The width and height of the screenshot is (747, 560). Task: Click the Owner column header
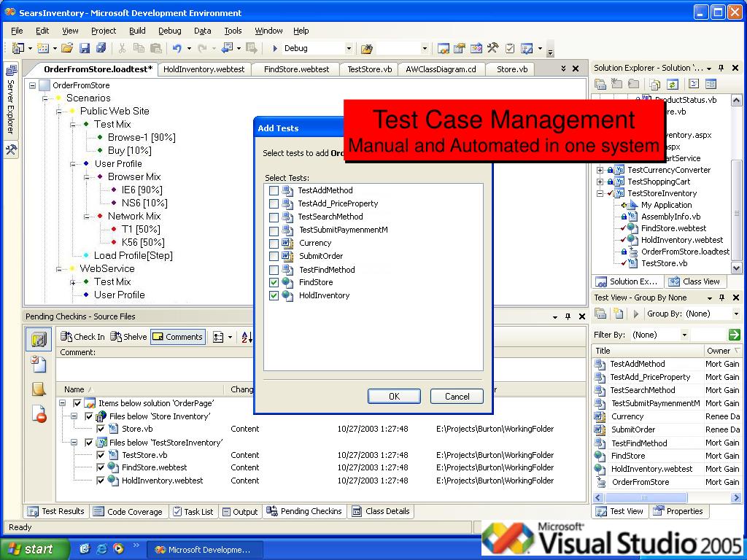(723, 351)
